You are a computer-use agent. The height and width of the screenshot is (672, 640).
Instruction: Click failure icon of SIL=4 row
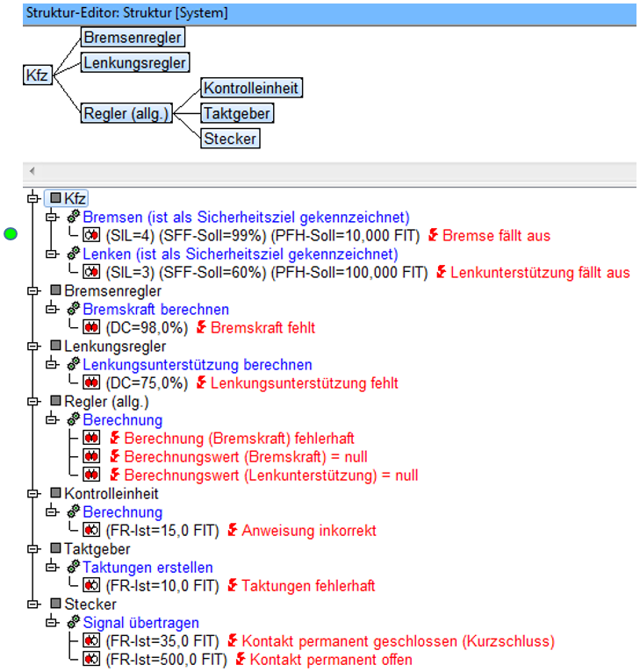click(91, 235)
